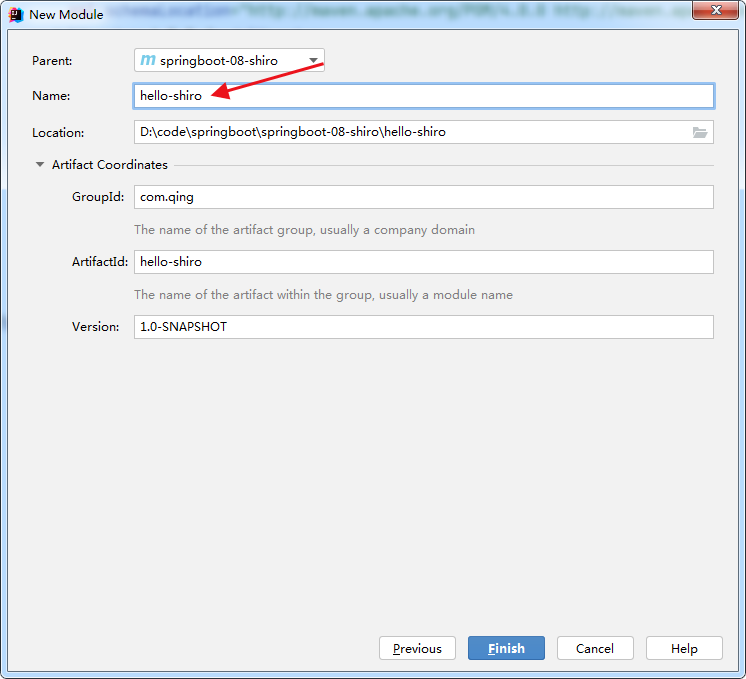Go back with the Previous button
The height and width of the screenshot is (679, 746).
pyautogui.click(x=417, y=649)
